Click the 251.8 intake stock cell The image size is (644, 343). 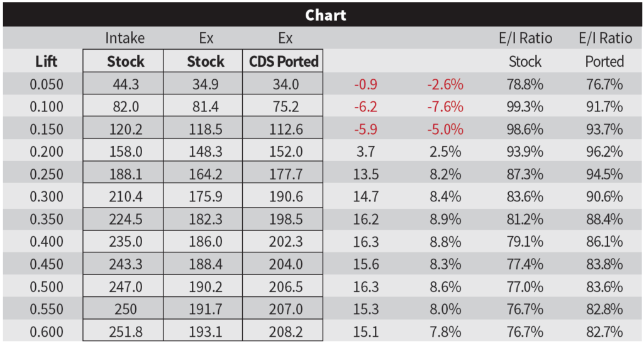pyautogui.click(x=125, y=331)
